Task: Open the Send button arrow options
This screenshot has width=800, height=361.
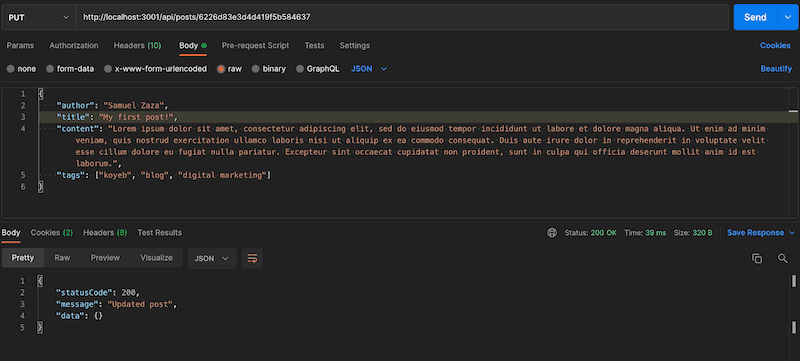Action: [786, 17]
